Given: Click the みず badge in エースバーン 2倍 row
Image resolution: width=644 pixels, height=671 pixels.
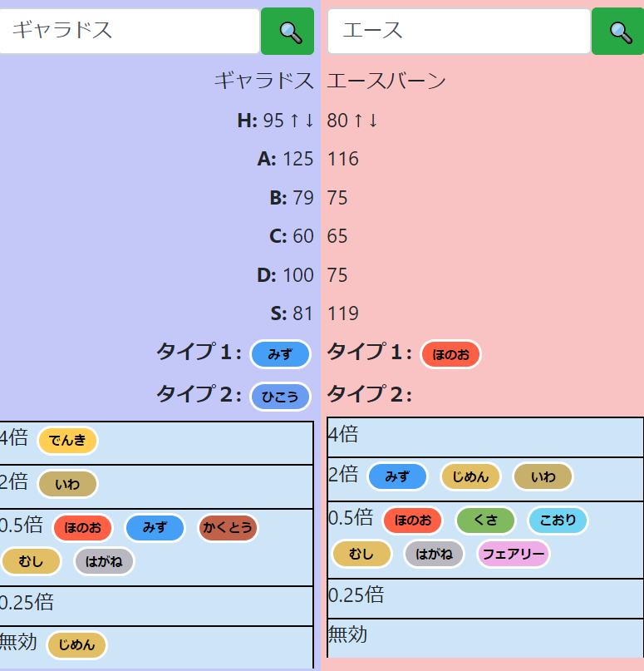Looking at the screenshot, I should click(x=397, y=476).
